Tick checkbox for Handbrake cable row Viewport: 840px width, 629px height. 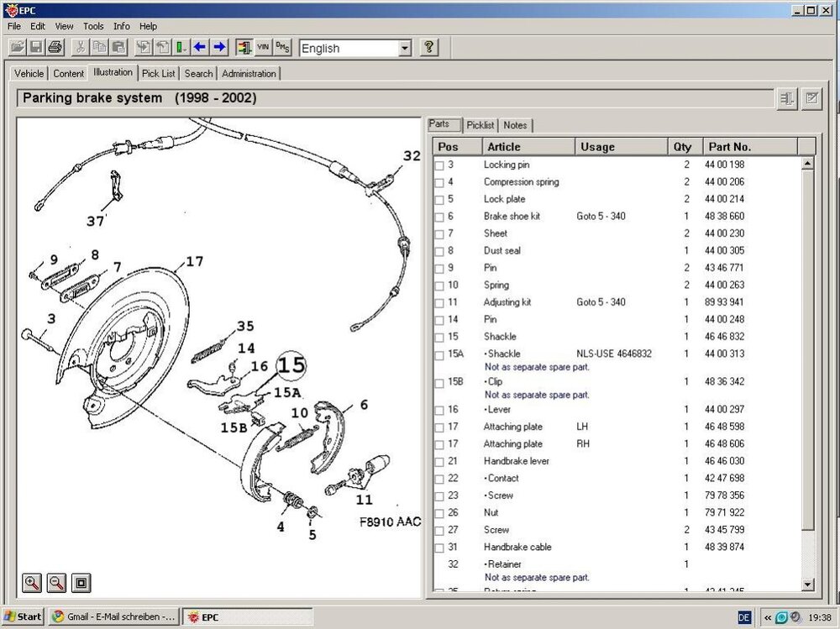[x=439, y=548]
